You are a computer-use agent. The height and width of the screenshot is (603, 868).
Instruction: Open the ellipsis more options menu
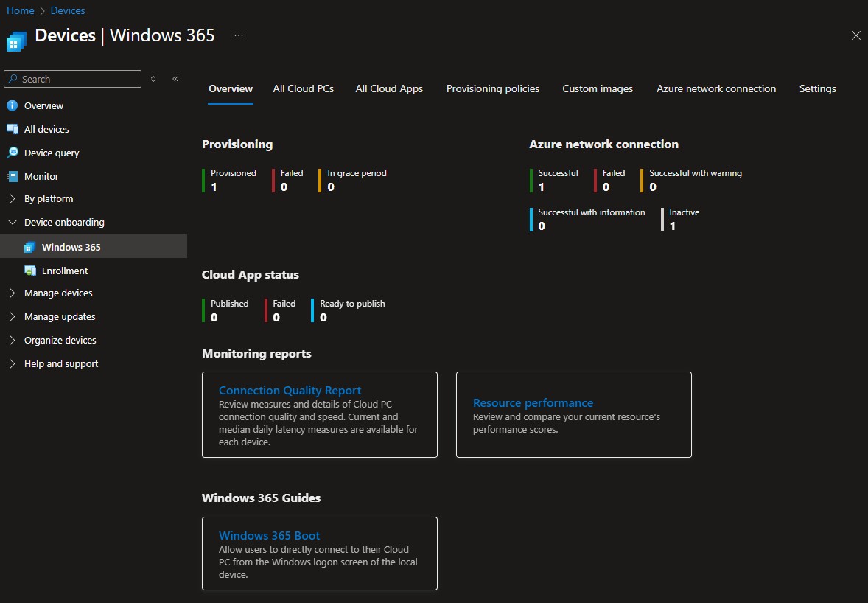point(239,35)
